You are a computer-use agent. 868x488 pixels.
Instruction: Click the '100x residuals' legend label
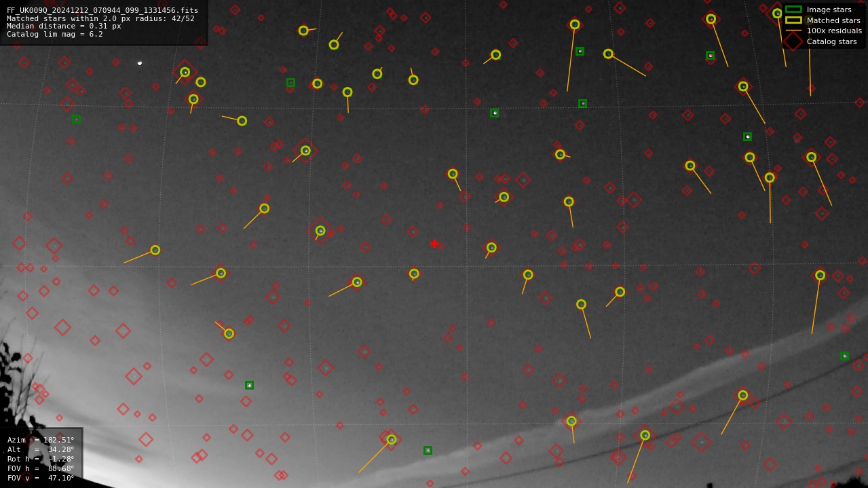tap(834, 31)
